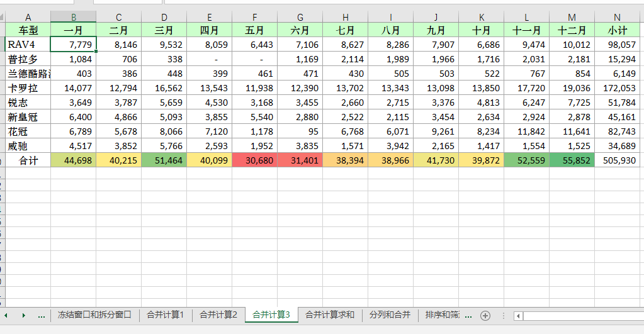644x334 pixels.
Task: Add a new sheet with the plus icon
Action: point(485,316)
